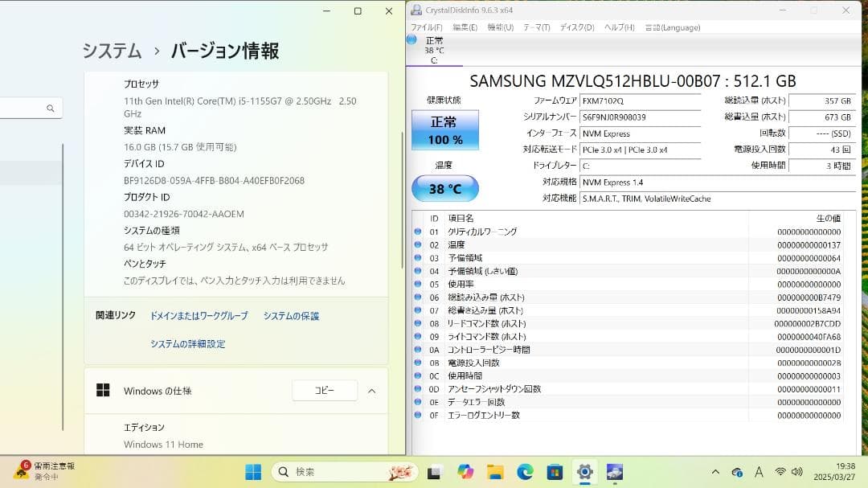
Task: Open the Windows Start menu
Action: pos(253,472)
